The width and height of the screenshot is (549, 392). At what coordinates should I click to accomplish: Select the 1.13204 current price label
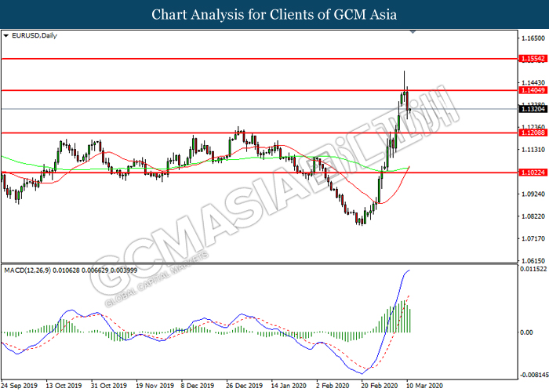click(x=533, y=109)
